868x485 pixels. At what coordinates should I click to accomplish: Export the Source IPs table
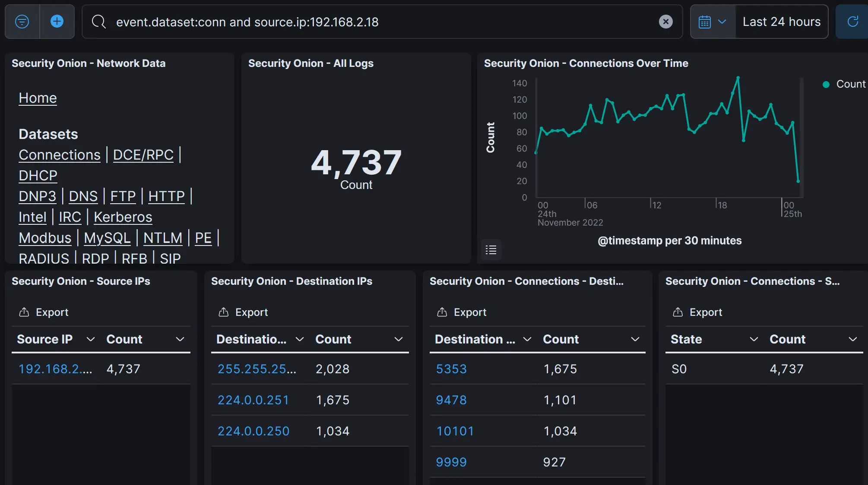click(44, 312)
